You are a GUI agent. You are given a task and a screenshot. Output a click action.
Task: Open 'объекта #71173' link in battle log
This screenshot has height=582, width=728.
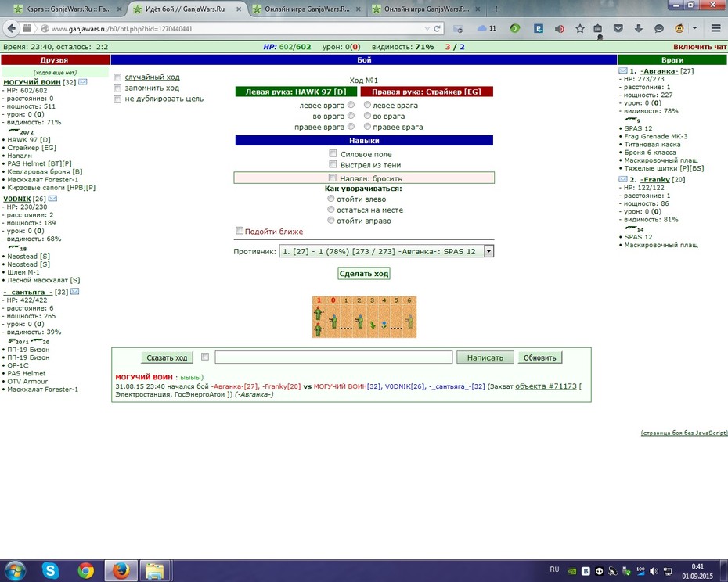(546, 386)
